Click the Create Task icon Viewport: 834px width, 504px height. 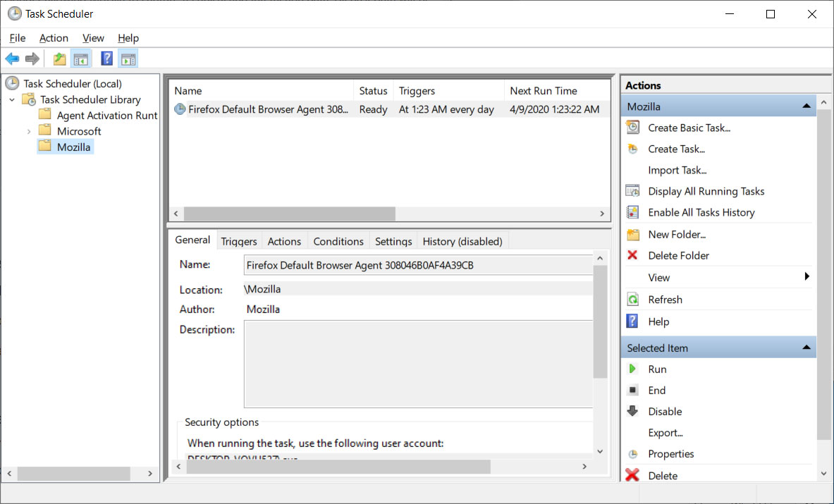click(x=633, y=149)
